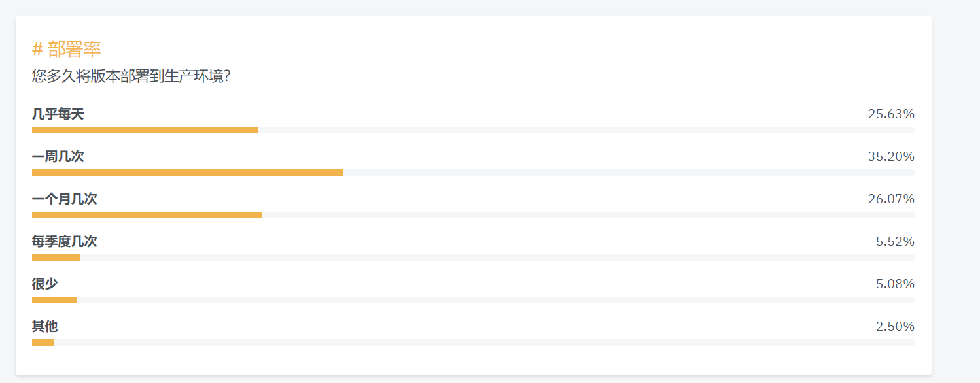Click the 35.20% percentage value
980x383 pixels.
(891, 157)
